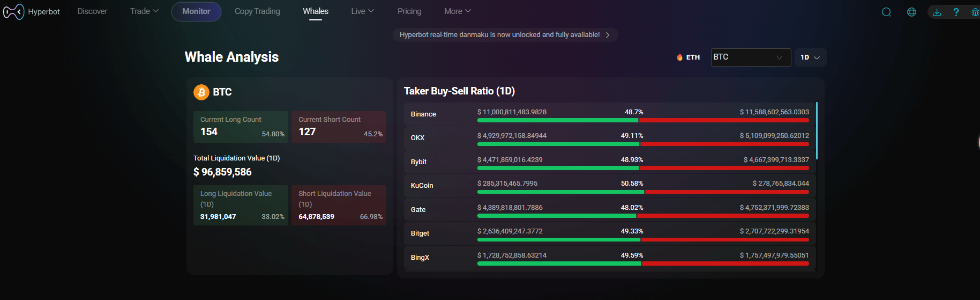This screenshot has height=300, width=980.
Task: Click the bug report icon
Action: pos(975,12)
